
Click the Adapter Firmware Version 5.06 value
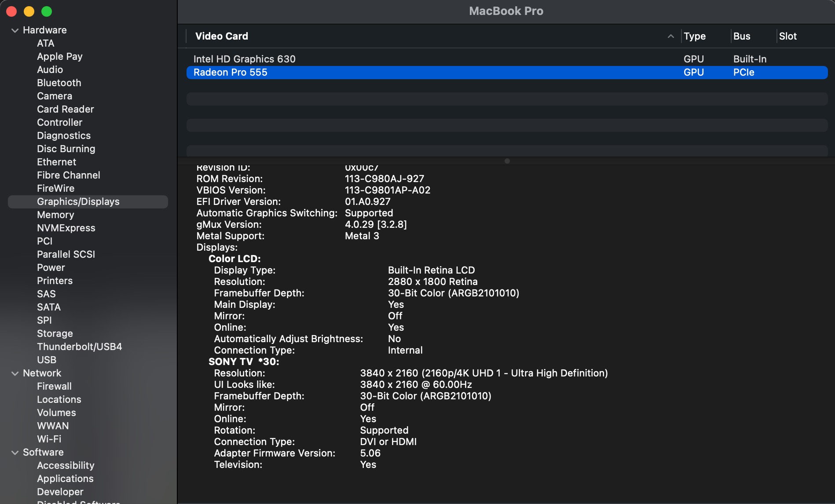click(x=370, y=453)
